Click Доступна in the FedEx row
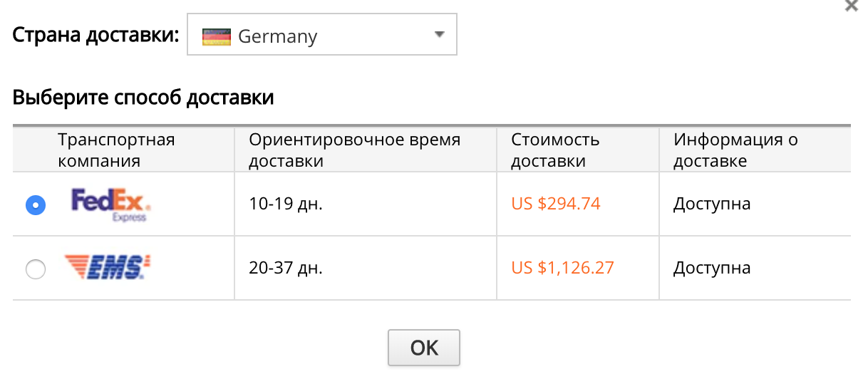 point(712,204)
